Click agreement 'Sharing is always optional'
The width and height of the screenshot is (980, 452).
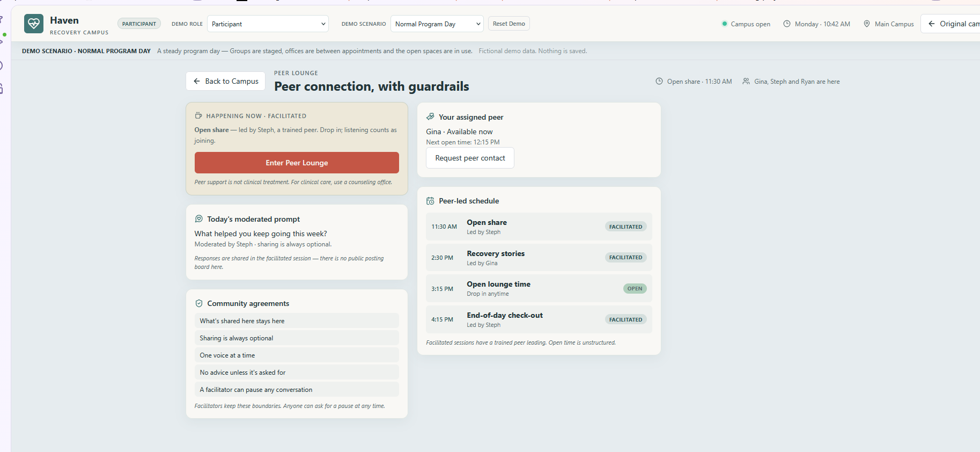tap(297, 338)
